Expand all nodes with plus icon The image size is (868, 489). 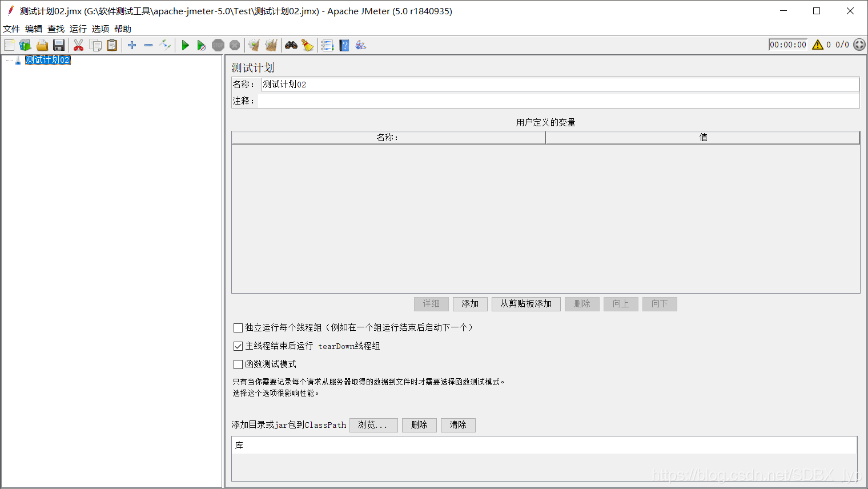[x=132, y=45]
